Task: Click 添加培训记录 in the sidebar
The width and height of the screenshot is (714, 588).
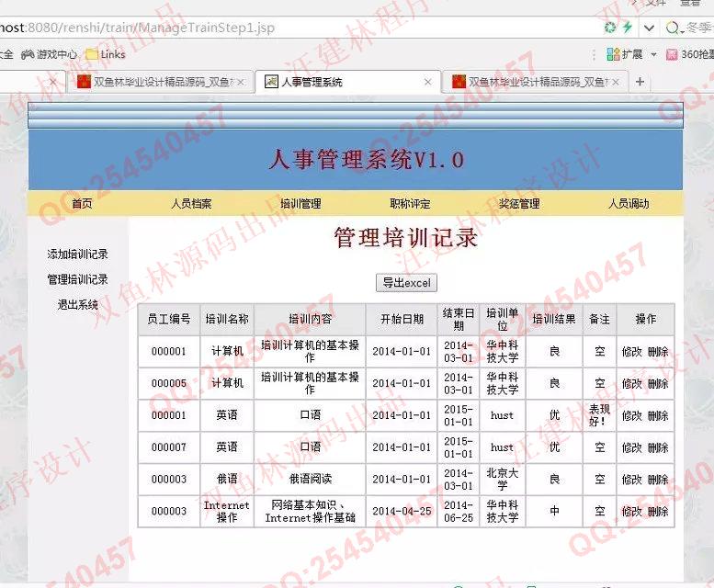Action: click(77, 254)
